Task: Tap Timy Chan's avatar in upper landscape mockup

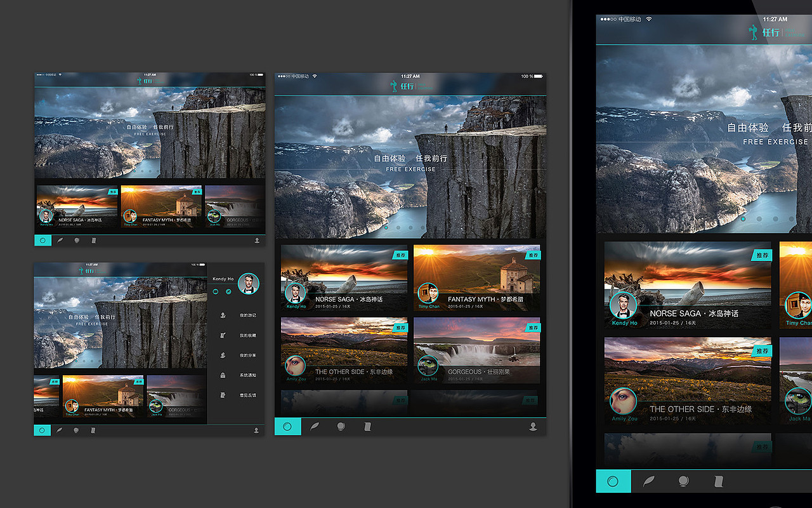Action: (130, 216)
